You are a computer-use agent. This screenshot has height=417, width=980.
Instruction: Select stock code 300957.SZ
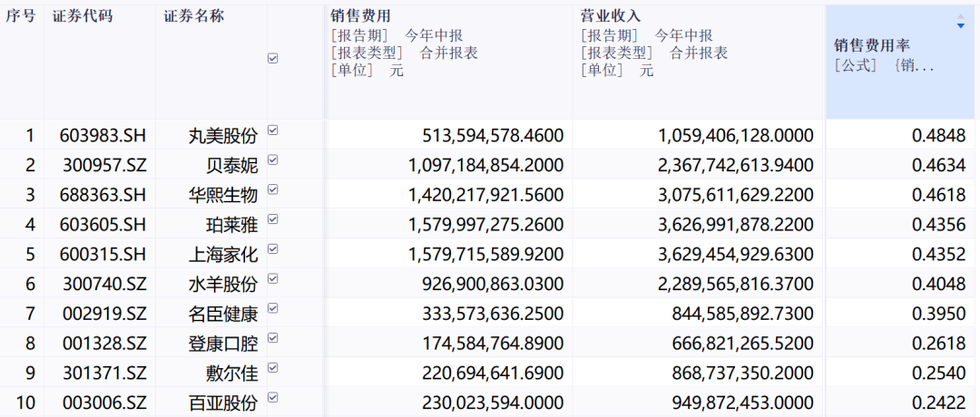[104, 165]
